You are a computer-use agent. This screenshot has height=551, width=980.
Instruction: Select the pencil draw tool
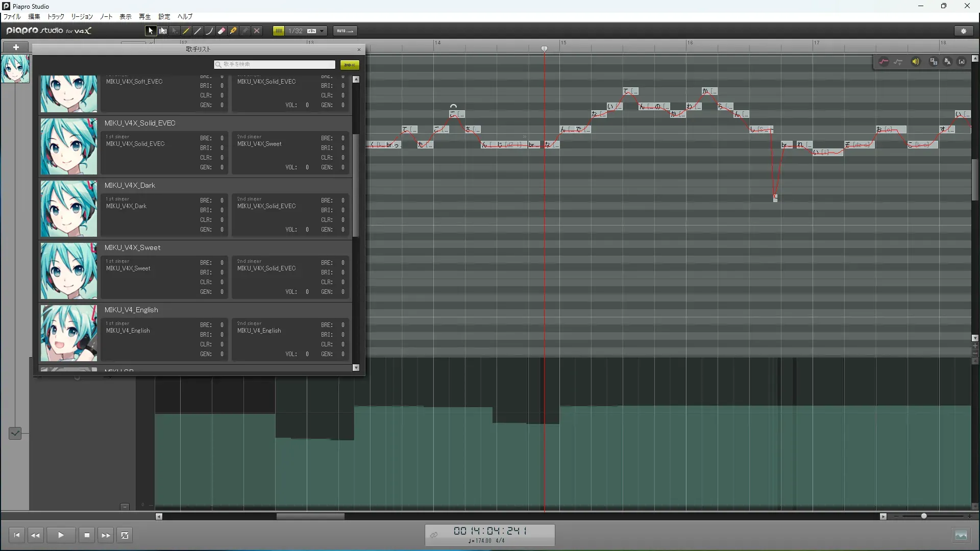pyautogui.click(x=186, y=31)
